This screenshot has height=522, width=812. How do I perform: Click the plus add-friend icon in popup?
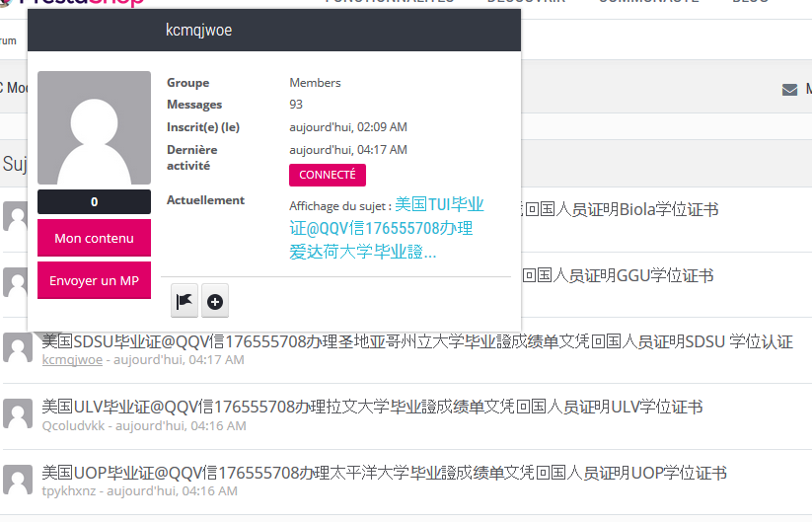click(x=215, y=301)
